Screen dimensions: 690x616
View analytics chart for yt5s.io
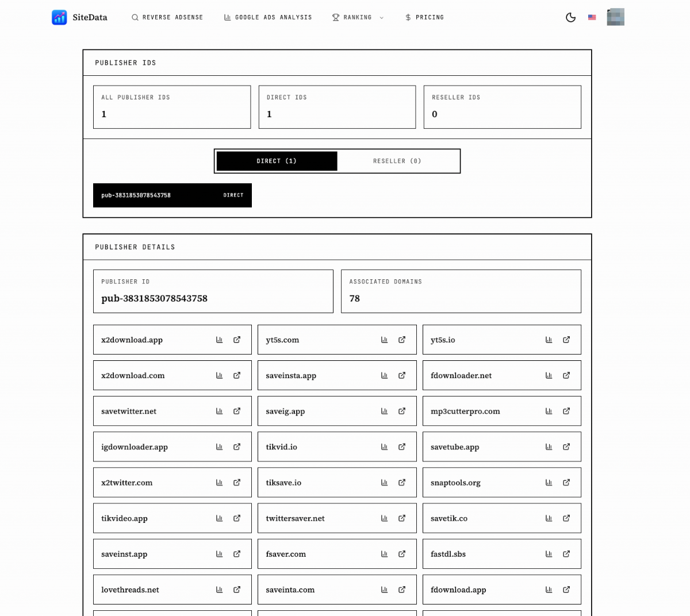[x=549, y=340]
